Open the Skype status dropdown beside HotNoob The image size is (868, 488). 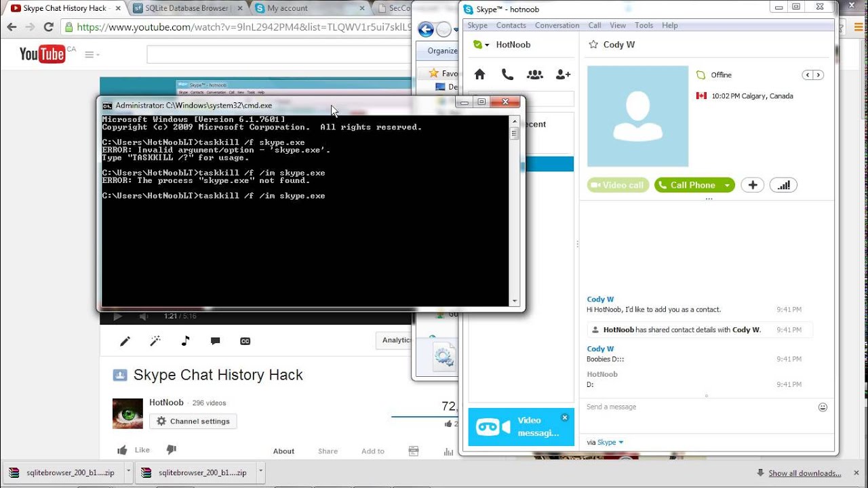(x=481, y=45)
